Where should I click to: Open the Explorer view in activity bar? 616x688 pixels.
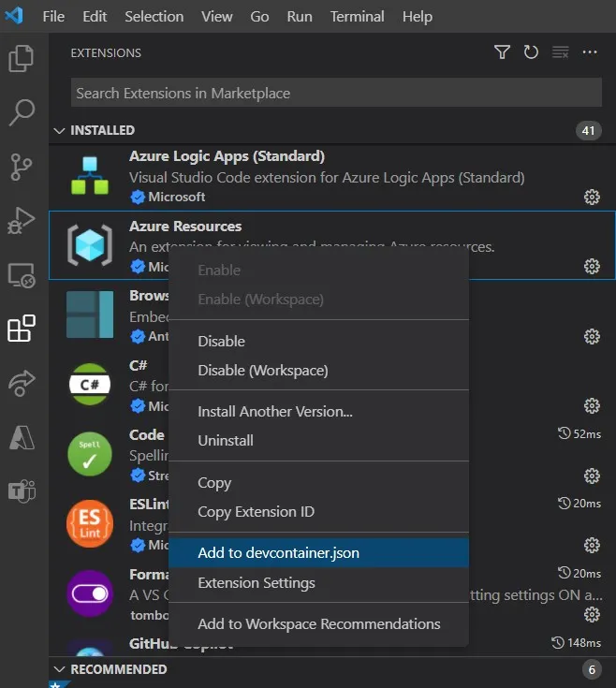tap(21, 58)
